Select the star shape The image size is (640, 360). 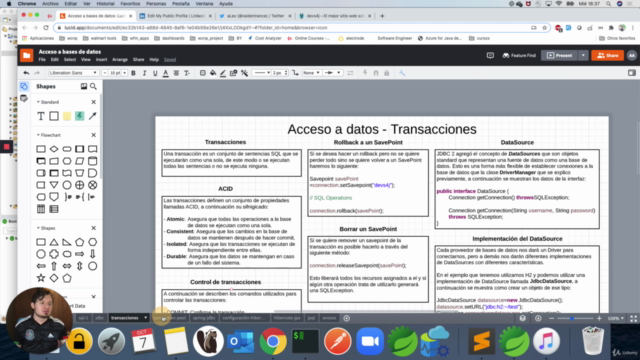[x=41, y=278]
